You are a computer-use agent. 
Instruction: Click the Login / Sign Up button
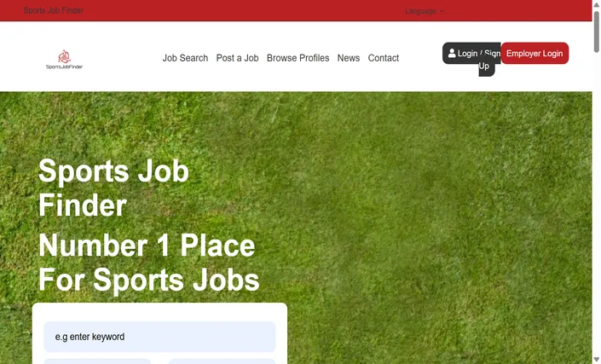[471, 53]
